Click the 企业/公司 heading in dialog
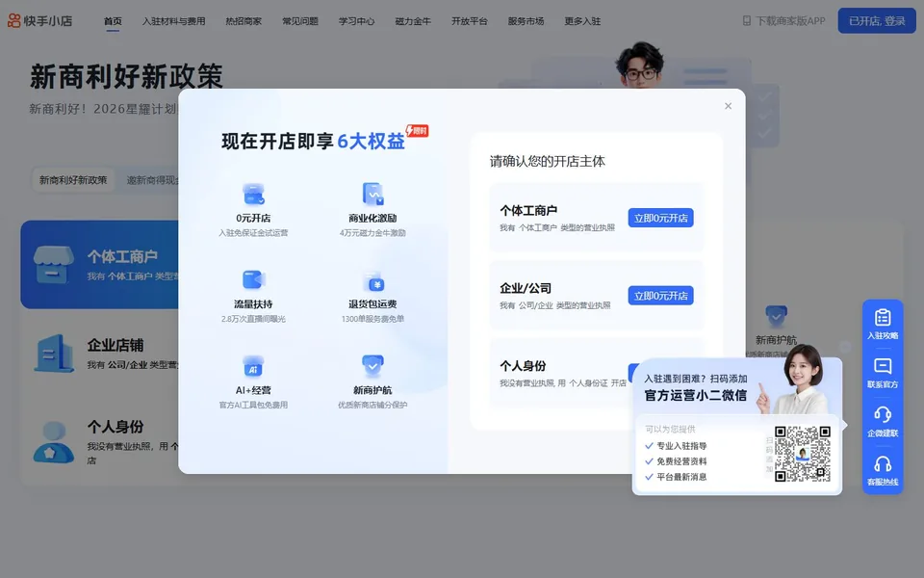The width and height of the screenshot is (924, 578). click(x=526, y=288)
